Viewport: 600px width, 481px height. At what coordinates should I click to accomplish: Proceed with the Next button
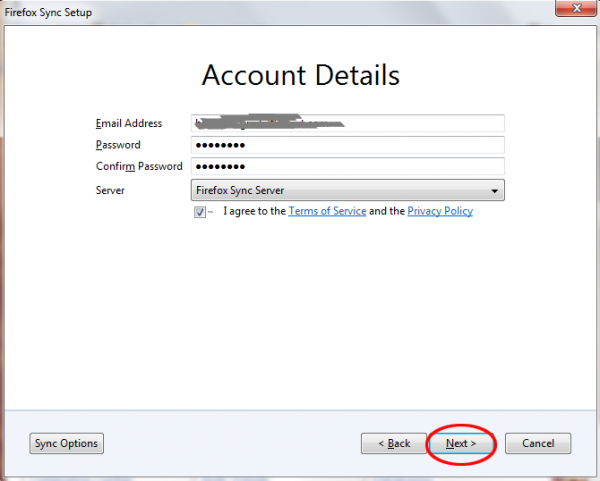pos(461,443)
